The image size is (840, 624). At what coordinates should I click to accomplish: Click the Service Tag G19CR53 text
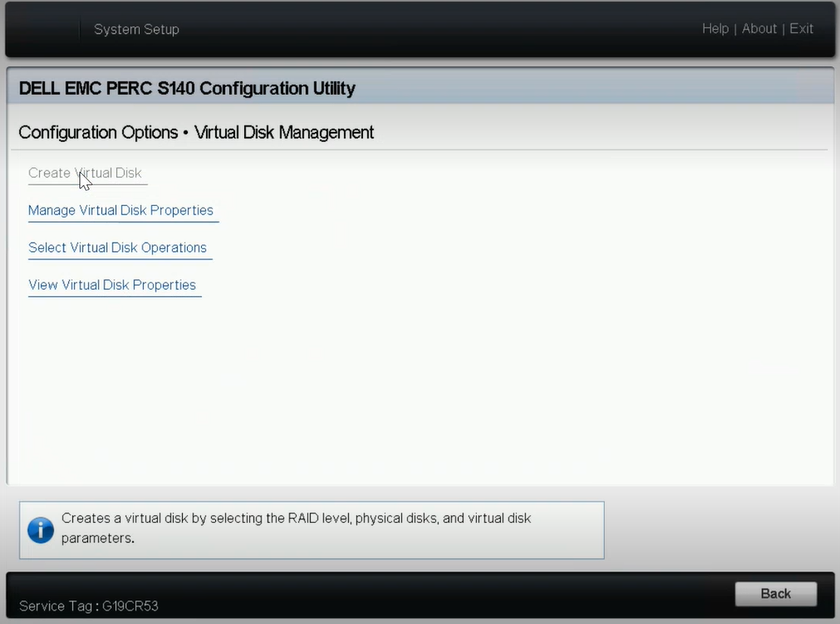tap(89, 606)
